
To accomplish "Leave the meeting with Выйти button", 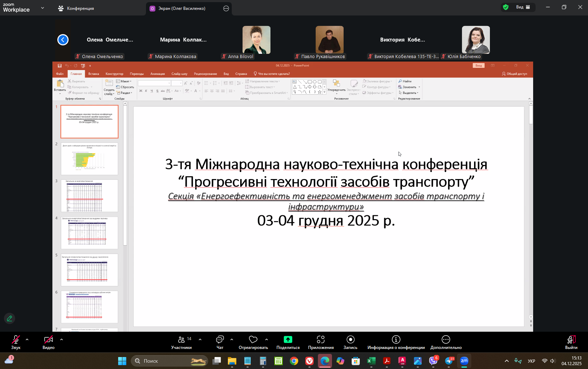I will [571, 342].
